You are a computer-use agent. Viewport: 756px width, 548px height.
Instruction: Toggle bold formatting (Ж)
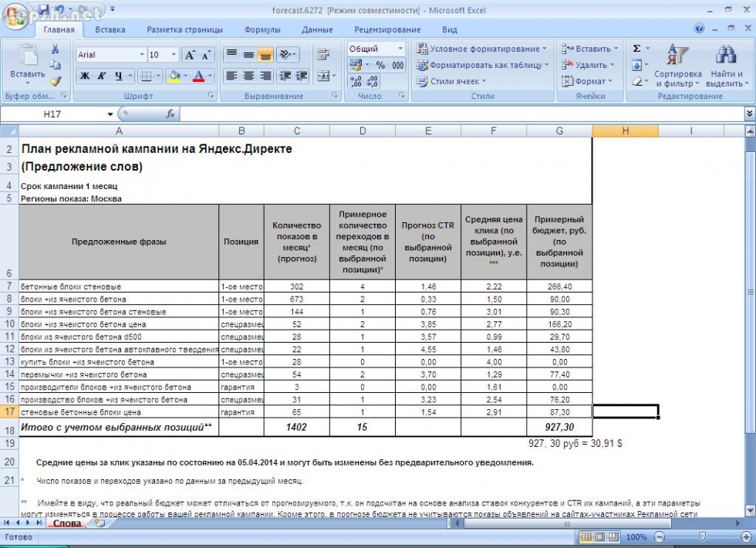(x=85, y=76)
